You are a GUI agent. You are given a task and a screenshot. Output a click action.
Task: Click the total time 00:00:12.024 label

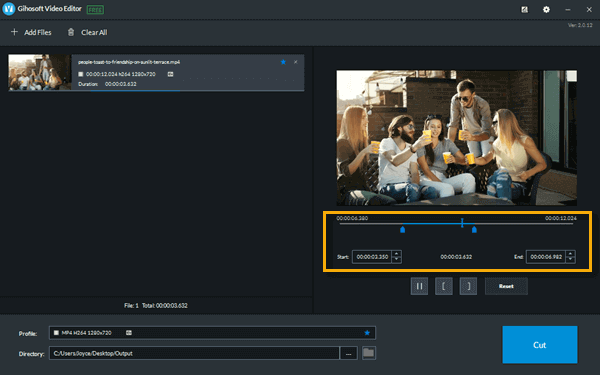[561, 218]
